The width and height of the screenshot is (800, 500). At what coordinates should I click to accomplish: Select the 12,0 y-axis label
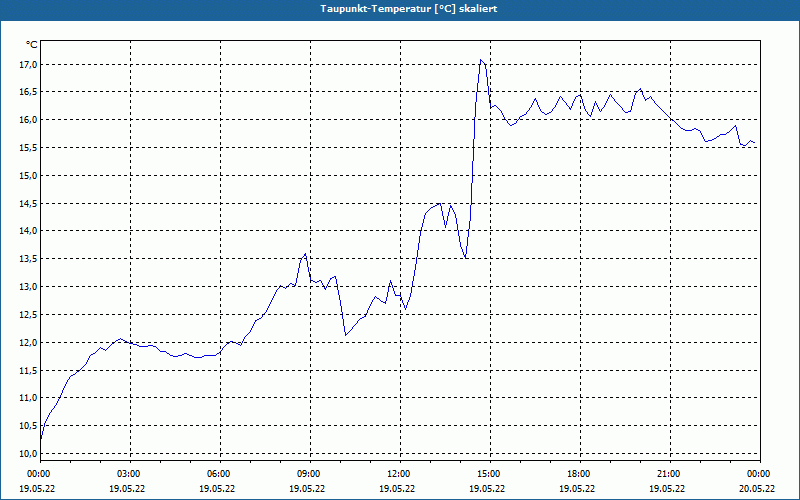point(29,342)
